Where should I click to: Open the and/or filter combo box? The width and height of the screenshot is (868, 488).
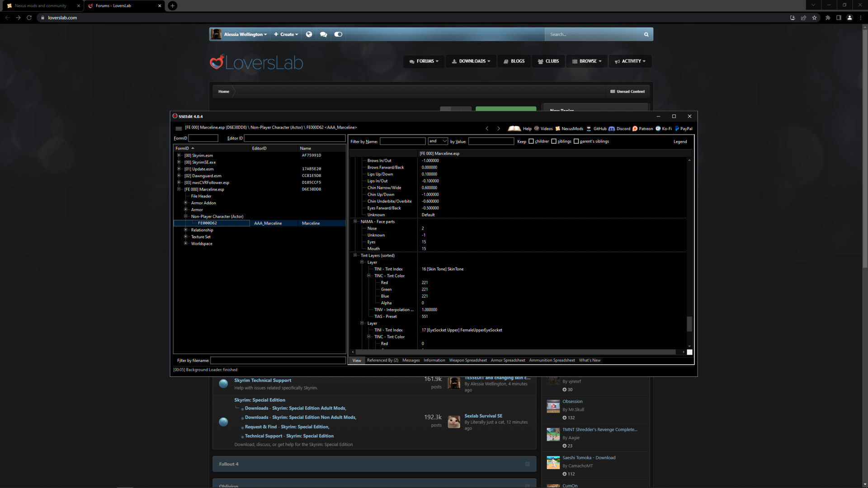(x=438, y=141)
